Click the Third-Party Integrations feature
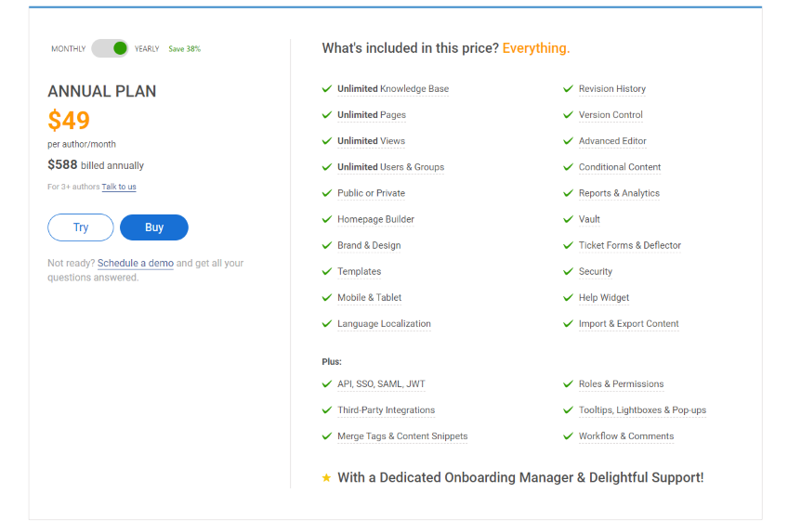This screenshot has height=532, width=788. 386,409
